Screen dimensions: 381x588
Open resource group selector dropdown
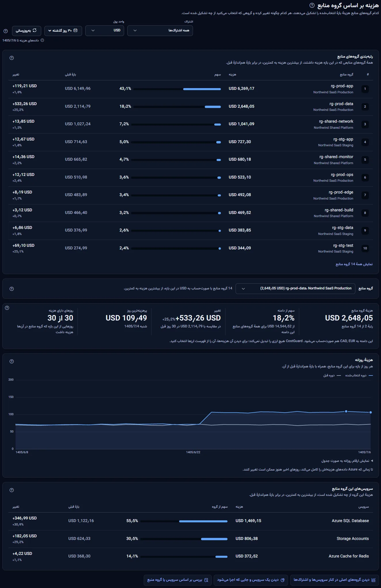pyautogui.click(x=295, y=289)
